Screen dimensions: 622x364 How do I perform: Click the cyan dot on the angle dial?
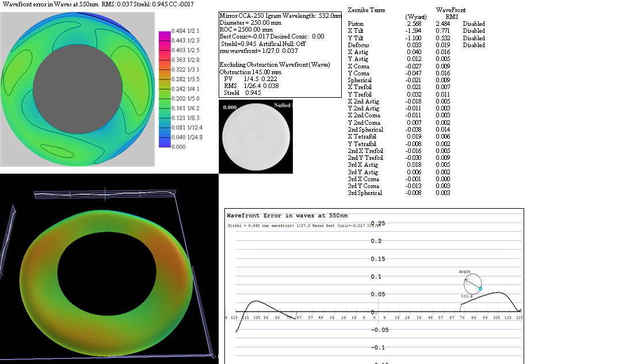pos(480,289)
